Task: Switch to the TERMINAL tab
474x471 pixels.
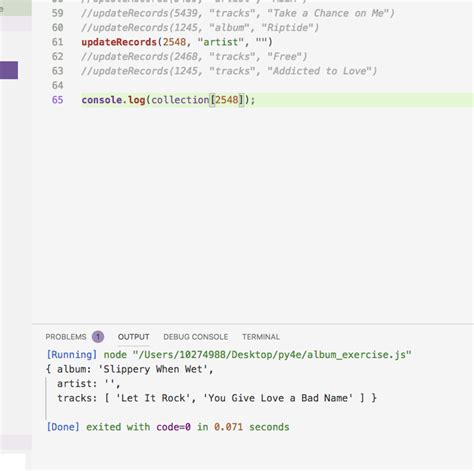Action: click(261, 337)
